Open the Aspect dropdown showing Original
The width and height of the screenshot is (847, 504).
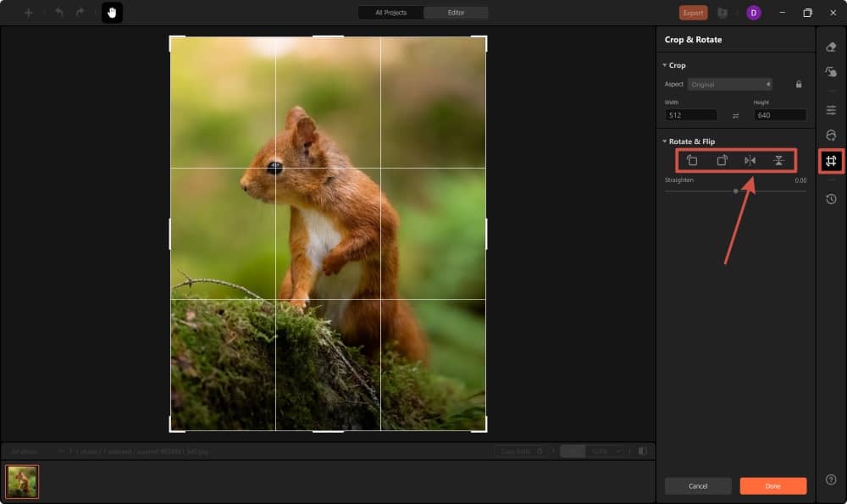tap(730, 84)
